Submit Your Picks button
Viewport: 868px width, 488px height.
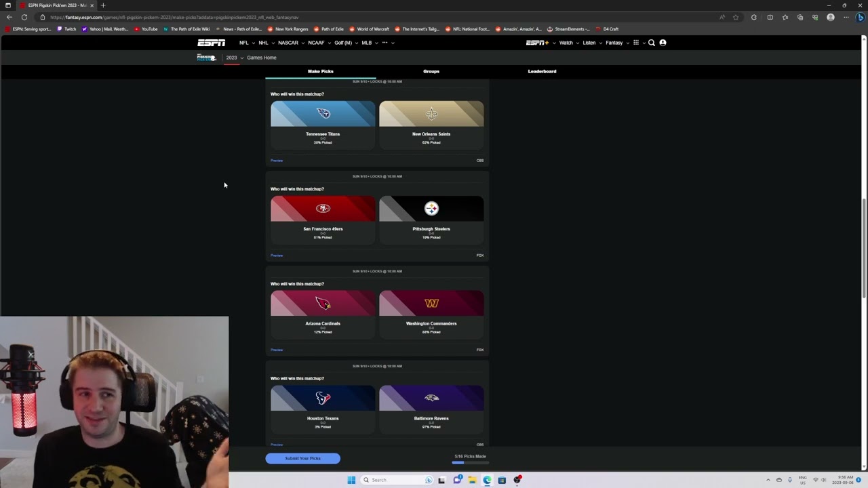coord(302,458)
